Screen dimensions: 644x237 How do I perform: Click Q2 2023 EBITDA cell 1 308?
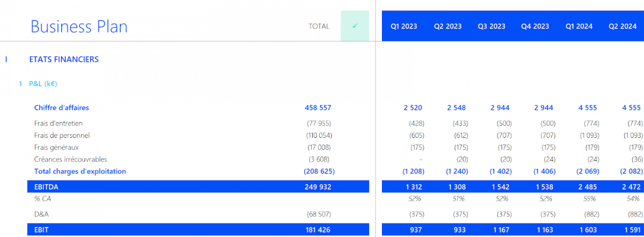(457, 187)
